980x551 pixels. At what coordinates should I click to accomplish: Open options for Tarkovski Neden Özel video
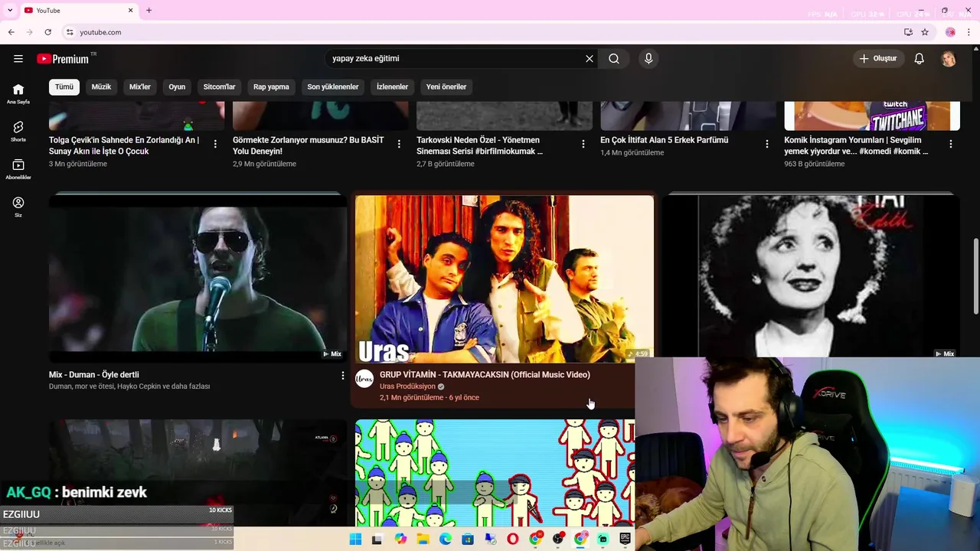point(583,144)
